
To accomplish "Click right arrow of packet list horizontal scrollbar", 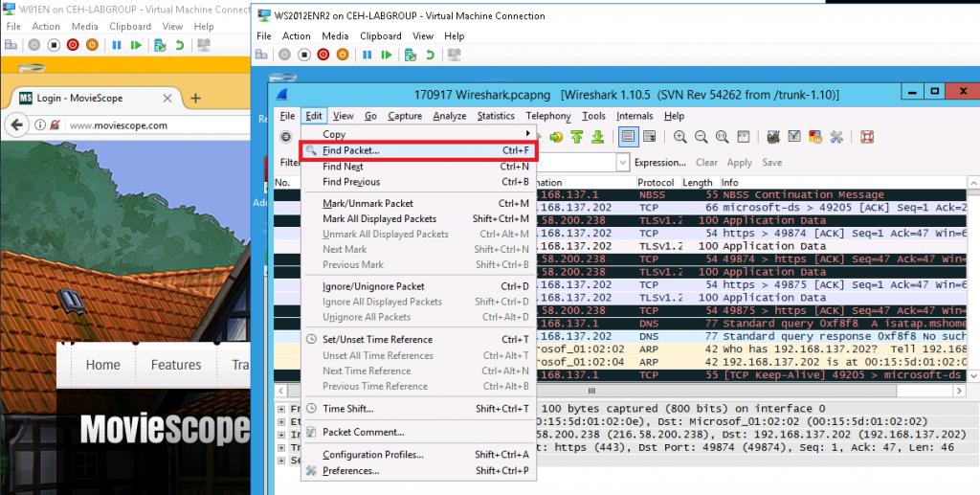I will 960,391.
